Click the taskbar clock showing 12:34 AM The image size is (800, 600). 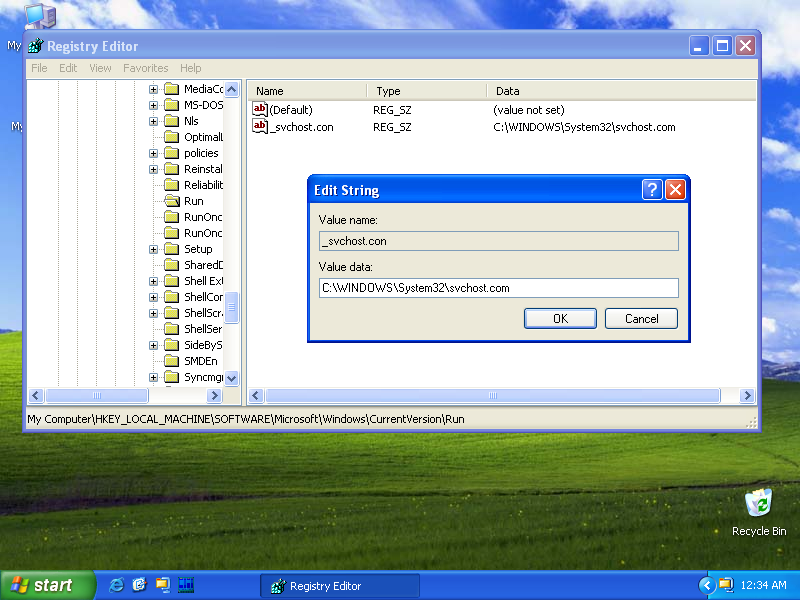point(763,585)
